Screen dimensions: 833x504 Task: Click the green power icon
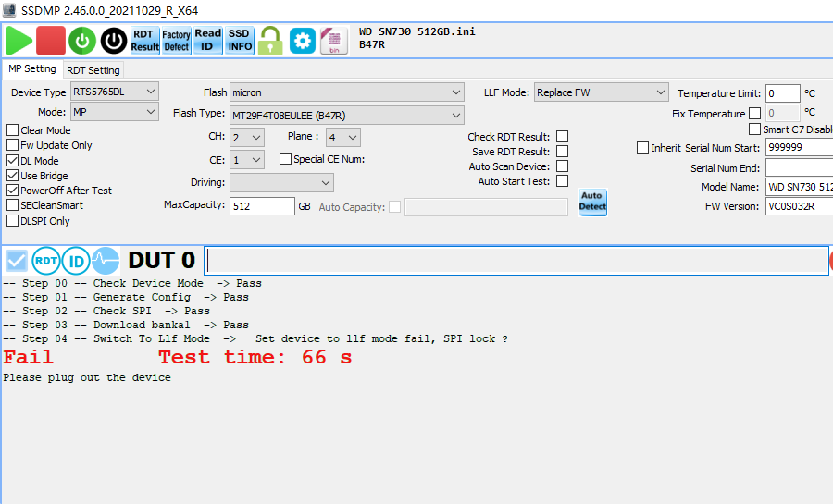coord(82,41)
